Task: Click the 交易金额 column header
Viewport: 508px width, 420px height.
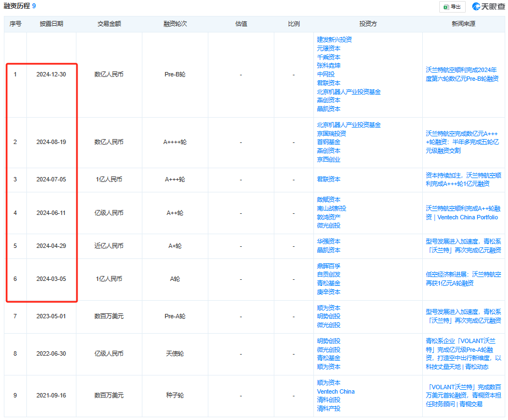Action: click(109, 24)
